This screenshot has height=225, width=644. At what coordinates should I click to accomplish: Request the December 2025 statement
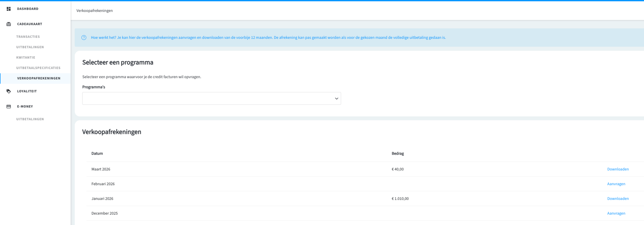click(x=616, y=213)
